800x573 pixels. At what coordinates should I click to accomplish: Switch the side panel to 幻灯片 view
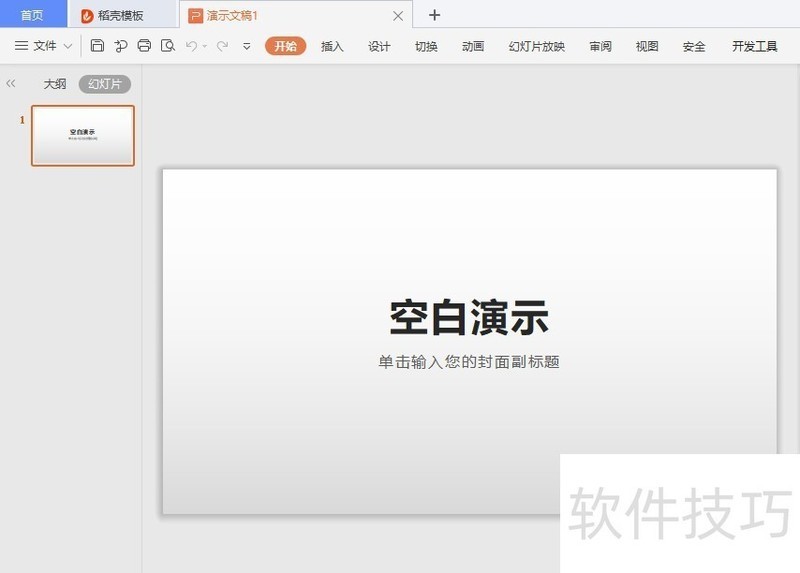coord(105,84)
